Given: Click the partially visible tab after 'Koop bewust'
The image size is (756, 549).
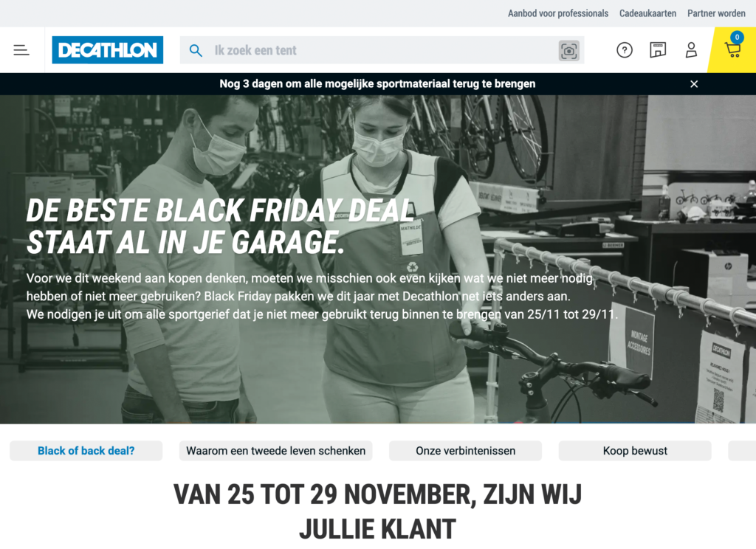Looking at the screenshot, I should point(742,451).
